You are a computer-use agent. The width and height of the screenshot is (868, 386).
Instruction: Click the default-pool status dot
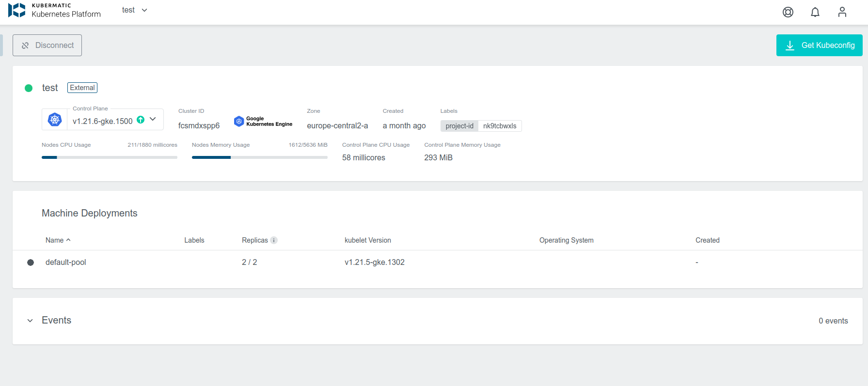[31, 262]
